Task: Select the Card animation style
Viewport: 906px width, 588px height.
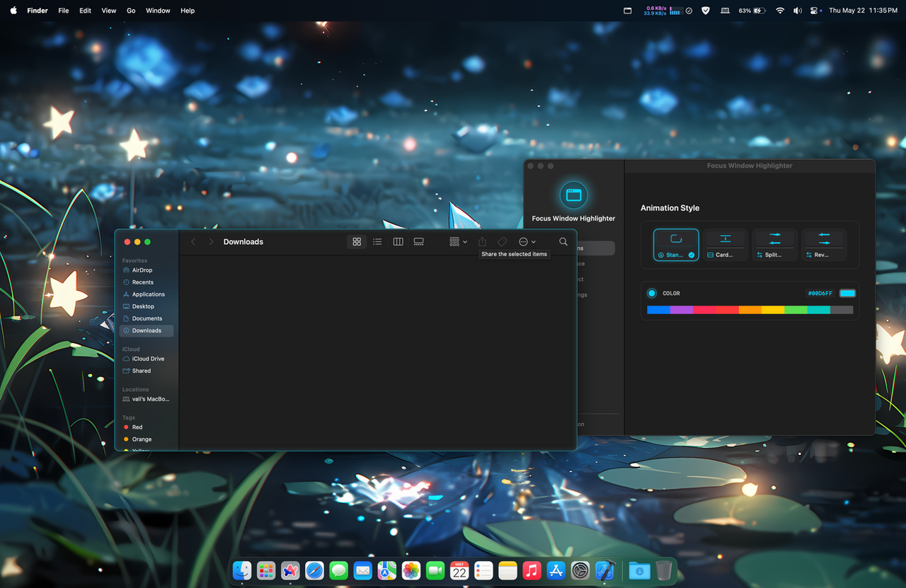Action: coord(726,245)
